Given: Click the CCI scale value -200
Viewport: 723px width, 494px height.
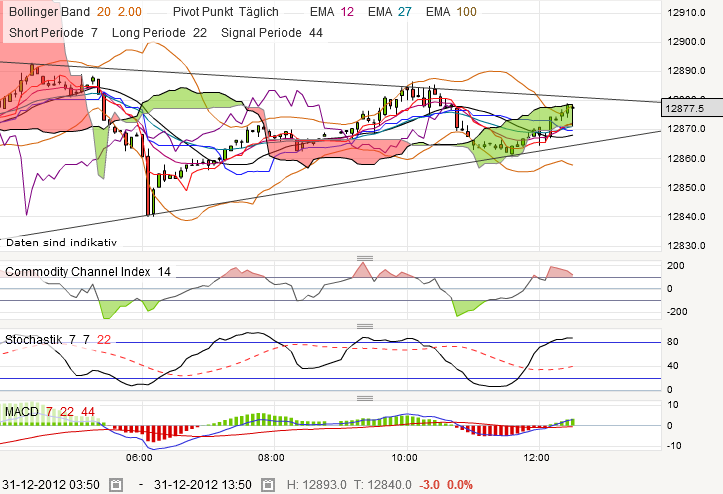Looking at the screenshot, I should point(677,312).
